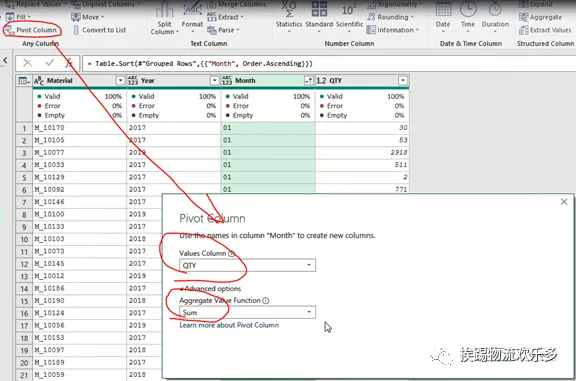Open the Move column menu
The image size is (576, 381).
[x=88, y=17]
